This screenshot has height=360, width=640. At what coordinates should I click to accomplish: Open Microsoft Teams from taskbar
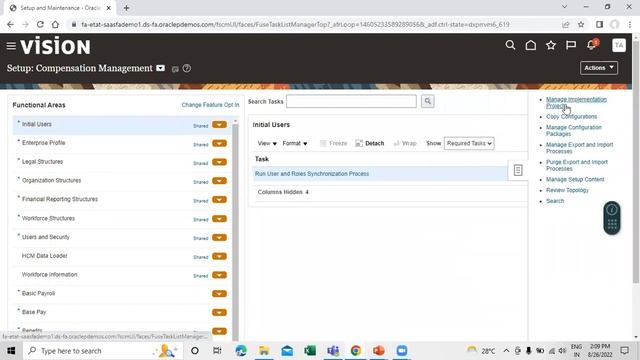[x=333, y=351]
